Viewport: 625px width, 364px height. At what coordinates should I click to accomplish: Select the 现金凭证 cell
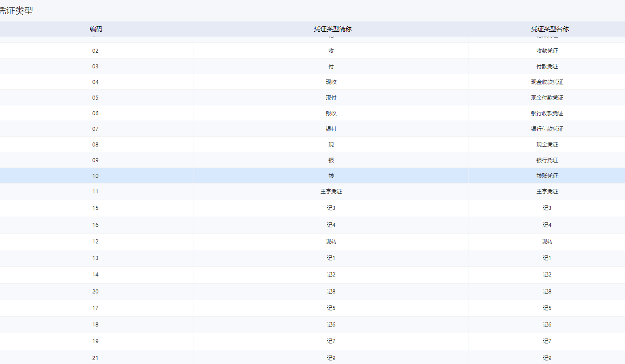(547, 145)
